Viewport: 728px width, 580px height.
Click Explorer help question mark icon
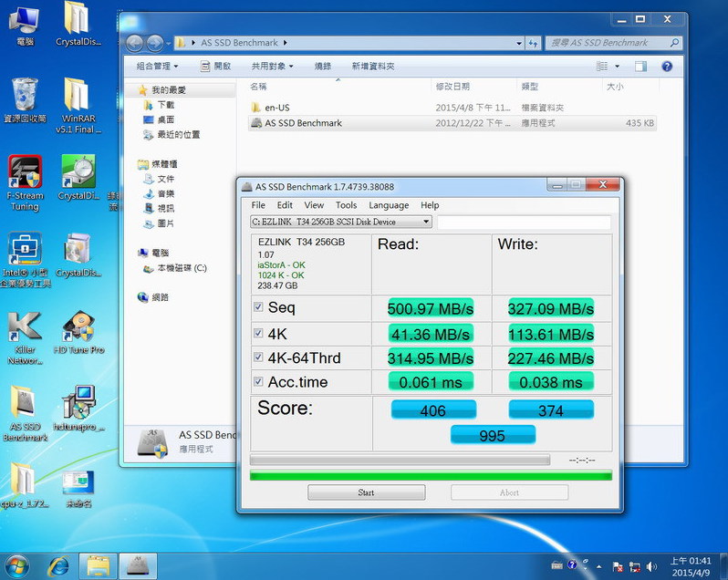point(667,67)
